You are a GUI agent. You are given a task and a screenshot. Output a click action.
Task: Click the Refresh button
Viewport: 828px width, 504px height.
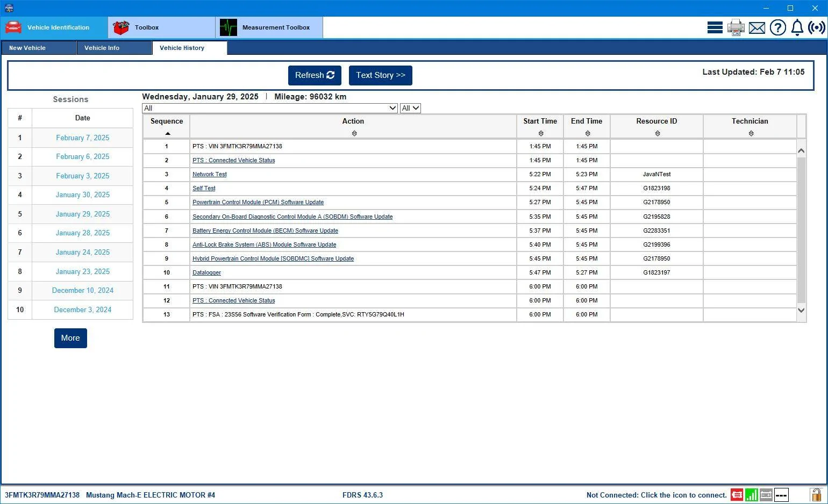(315, 75)
